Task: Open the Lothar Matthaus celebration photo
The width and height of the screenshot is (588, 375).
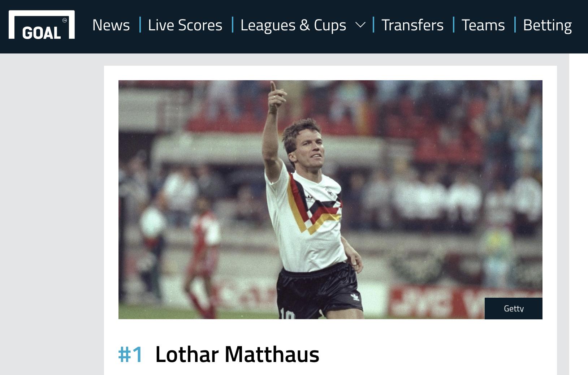Action: coord(330,199)
